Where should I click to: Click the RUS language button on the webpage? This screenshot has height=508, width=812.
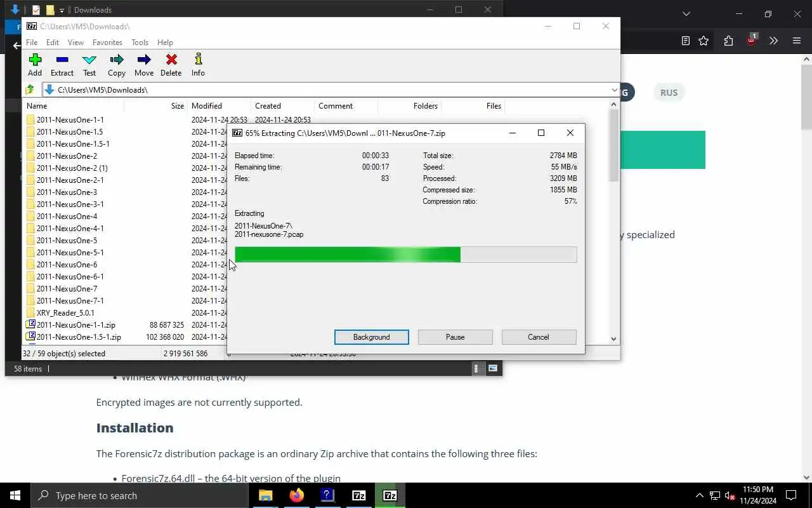click(669, 92)
